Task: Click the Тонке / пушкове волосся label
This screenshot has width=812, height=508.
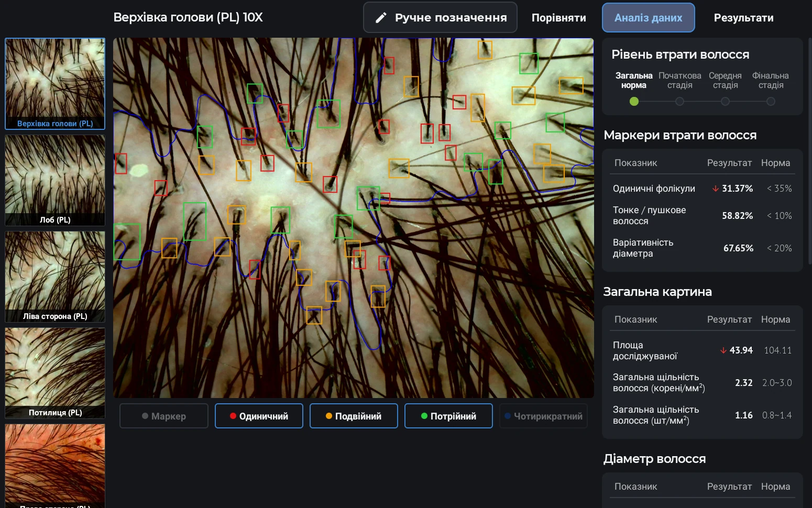Action: 649,216
